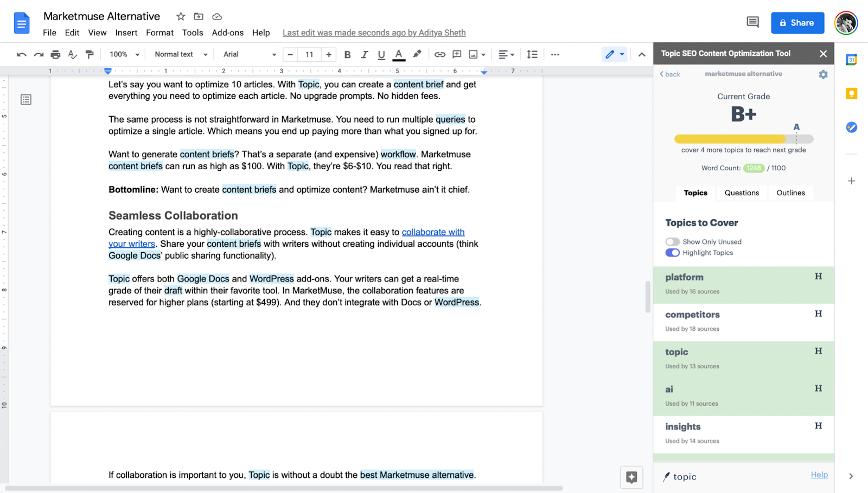The image size is (868, 493).
Task: Open the text alignment dropdown
Action: [x=506, y=54]
